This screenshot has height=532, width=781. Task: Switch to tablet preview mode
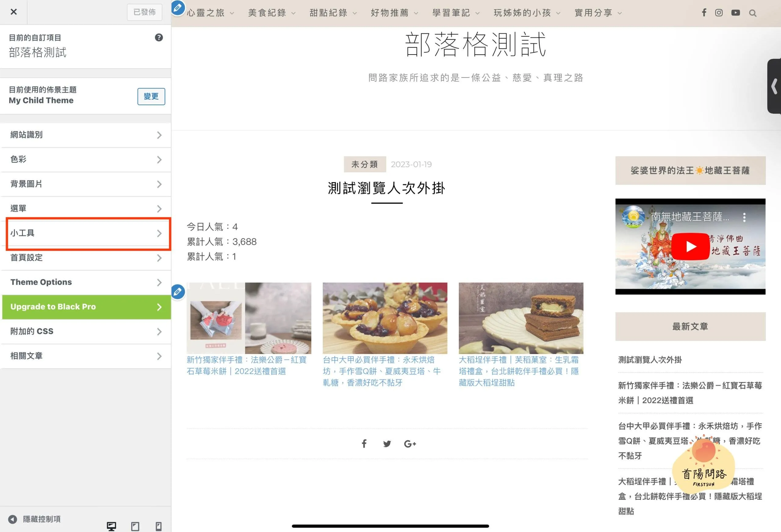(135, 526)
